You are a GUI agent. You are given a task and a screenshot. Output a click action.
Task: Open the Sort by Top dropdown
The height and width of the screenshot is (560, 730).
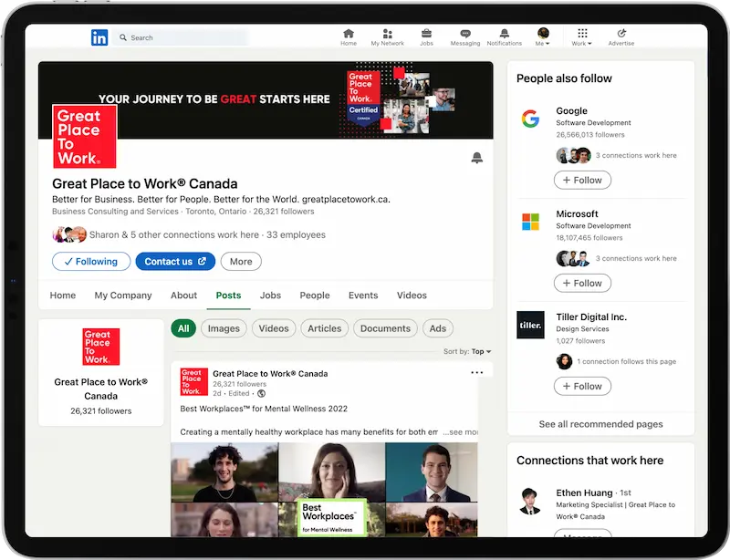pos(467,351)
